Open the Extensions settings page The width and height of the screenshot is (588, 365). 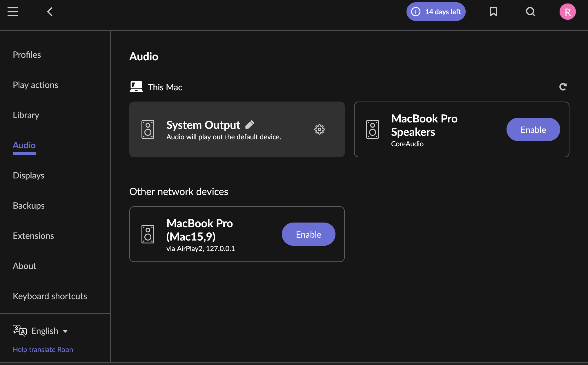(33, 236)
